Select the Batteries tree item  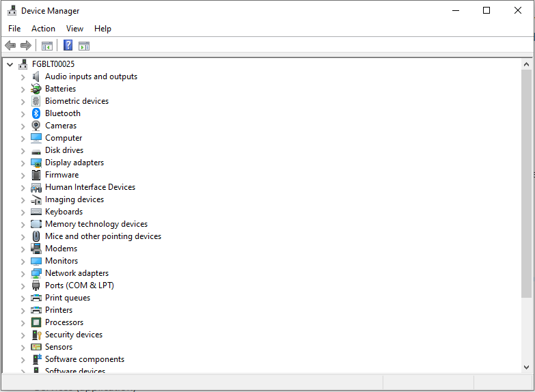point(60,89)
